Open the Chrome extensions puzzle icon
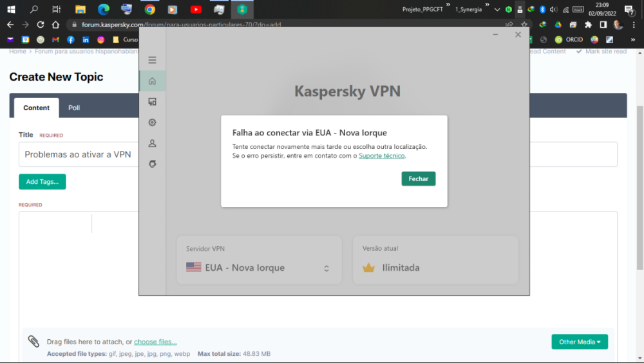Image resolution: width=644 pixels, height=363 pixels. [x=588, y=25]
